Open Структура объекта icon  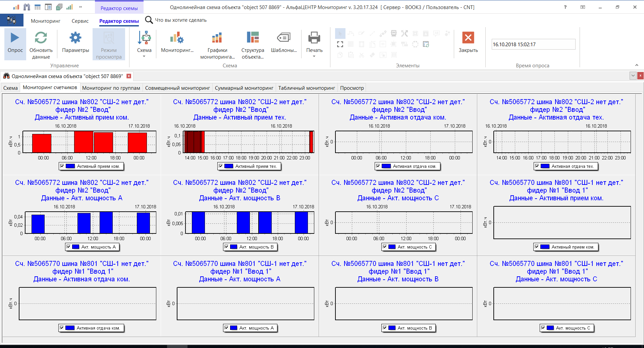(x=253, y=38)
